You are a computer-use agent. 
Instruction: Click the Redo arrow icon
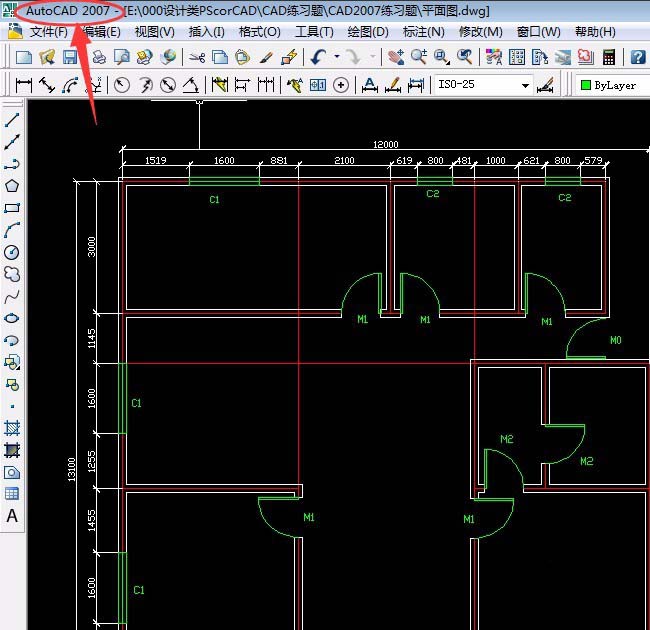click(x=354, y=57)
